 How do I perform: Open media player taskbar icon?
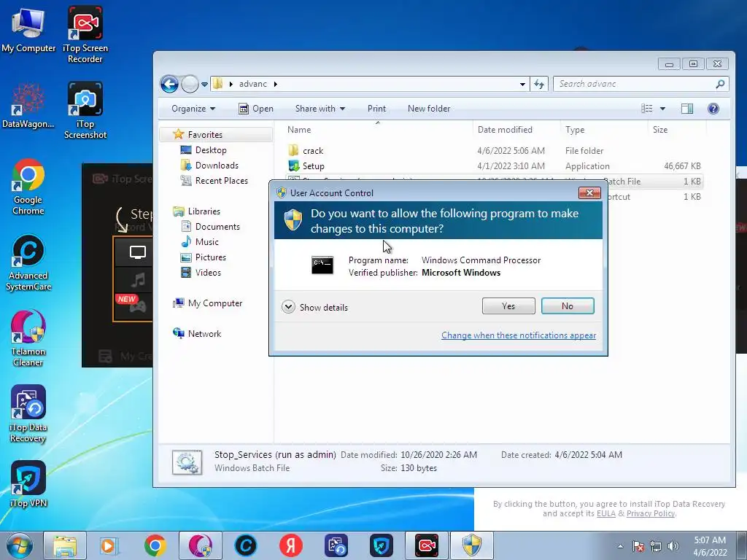click(109, 545)
